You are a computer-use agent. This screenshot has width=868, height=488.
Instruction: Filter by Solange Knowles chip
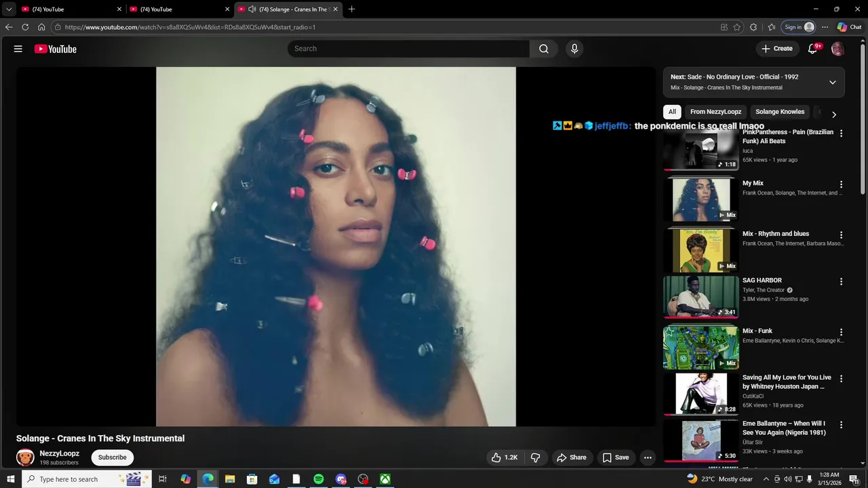[780, 112]
